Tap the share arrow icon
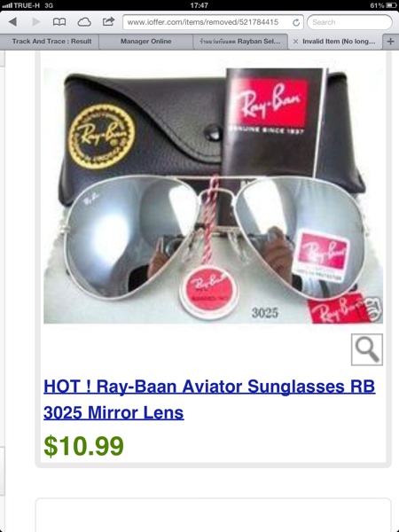This screenshot has width=399, height=532. tap(108, 21)
